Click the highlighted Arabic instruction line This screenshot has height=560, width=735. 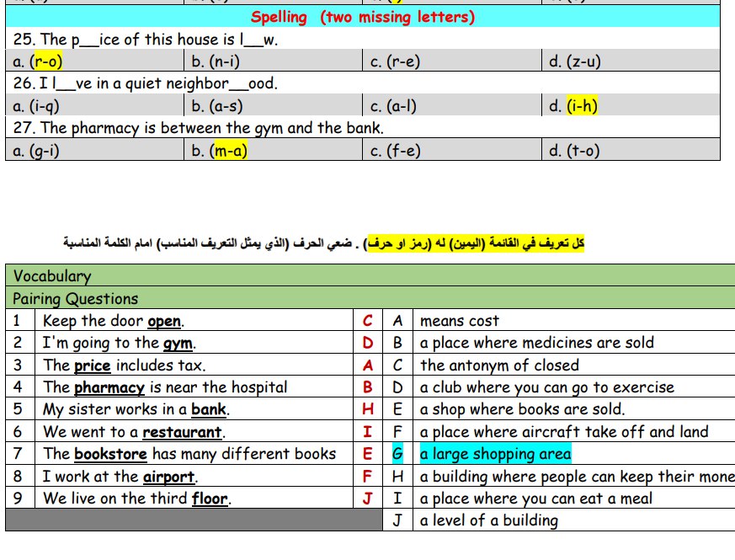click(x=324, y=243)
